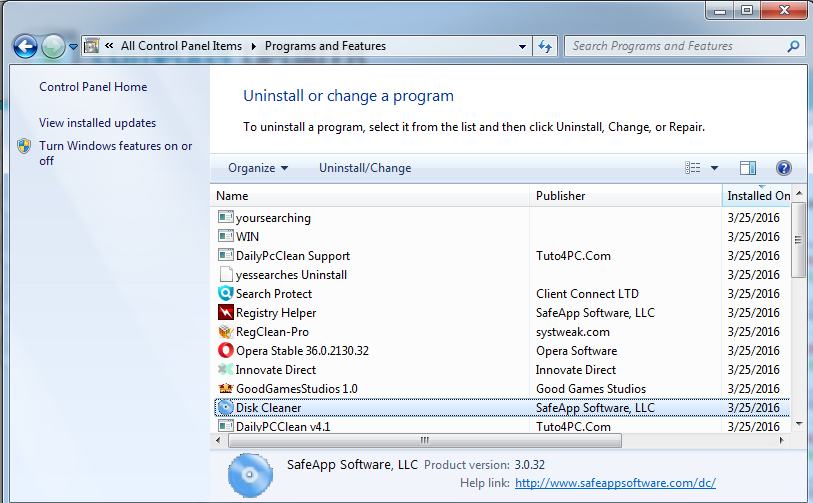Click the Search Programs and Features field
The width and height of the screenshot is (813, 503).
click(676, 46)
